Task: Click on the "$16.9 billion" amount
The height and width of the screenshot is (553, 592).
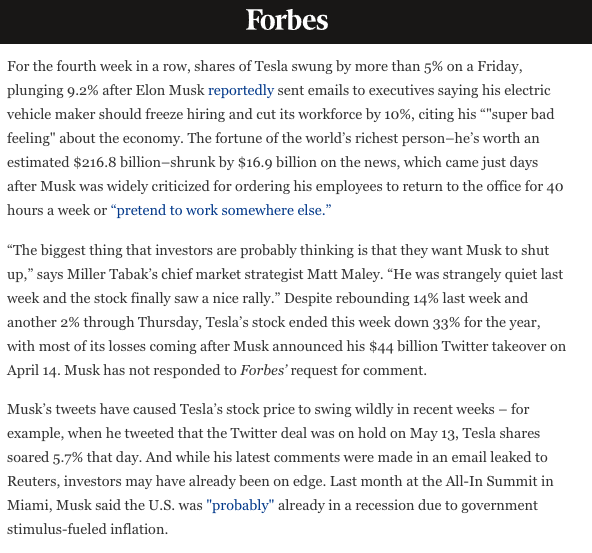Action: pos(281,162)
